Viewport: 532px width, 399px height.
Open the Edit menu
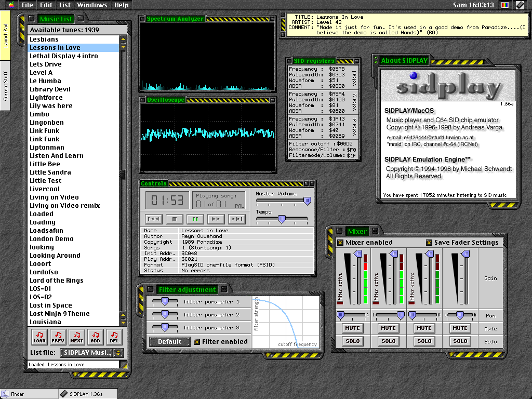(x=46, y=5)
